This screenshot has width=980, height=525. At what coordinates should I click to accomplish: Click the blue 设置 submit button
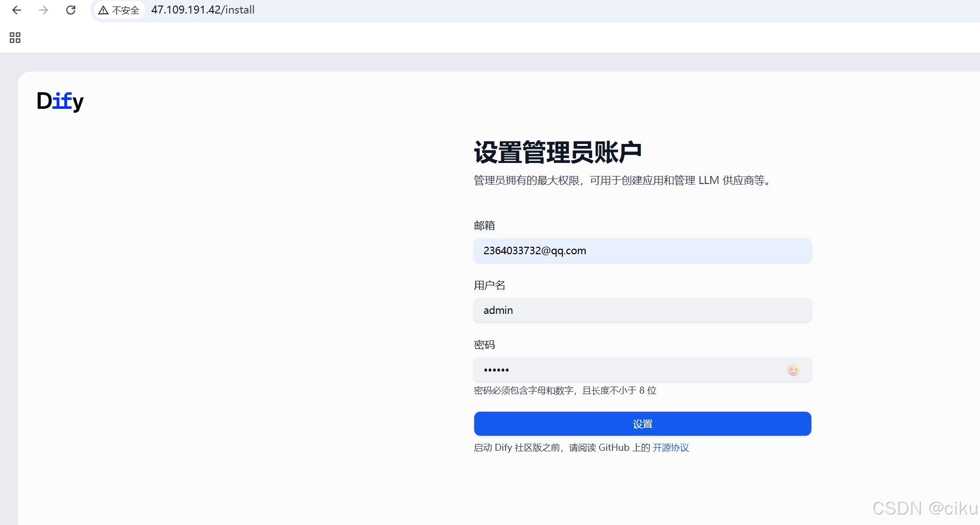click(642, 424)
